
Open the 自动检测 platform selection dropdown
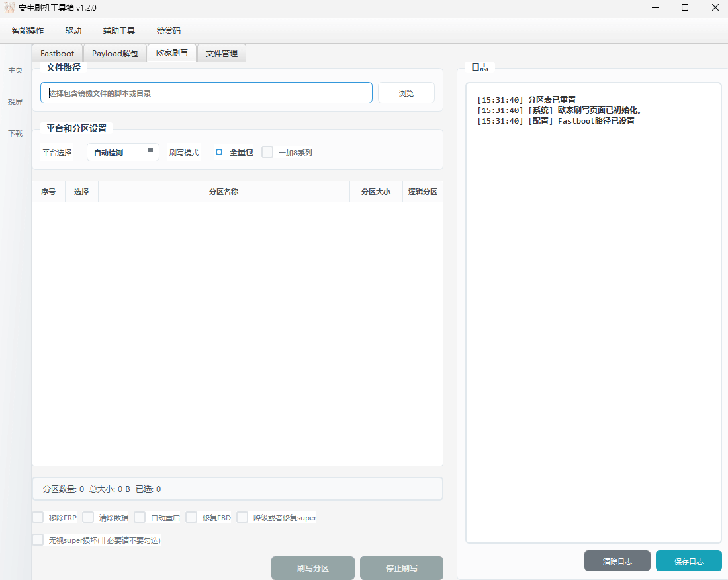[122, 152]
